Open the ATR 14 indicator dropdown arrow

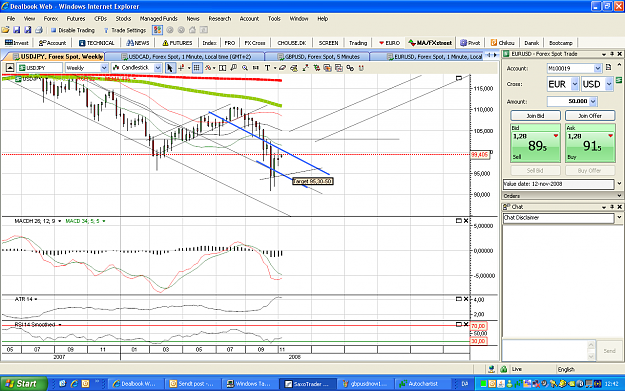35,299
